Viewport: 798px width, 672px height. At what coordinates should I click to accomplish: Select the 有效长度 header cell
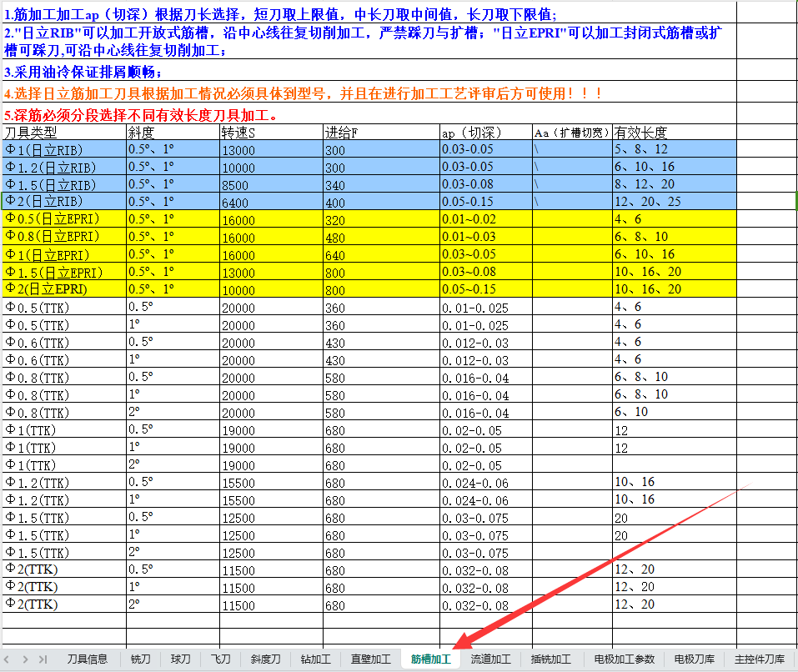tap(675, 133)
